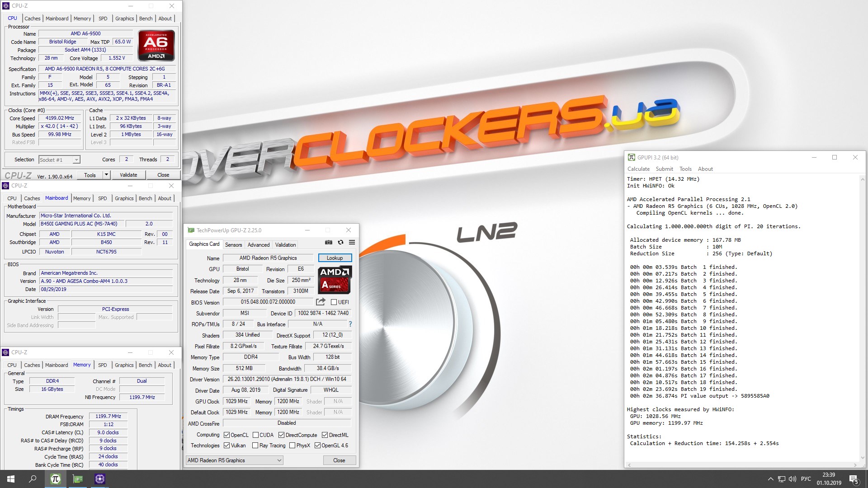Toggle the PhysX checkbox
The height and width of the screenshot is (488, 868).
click(292, 445)
